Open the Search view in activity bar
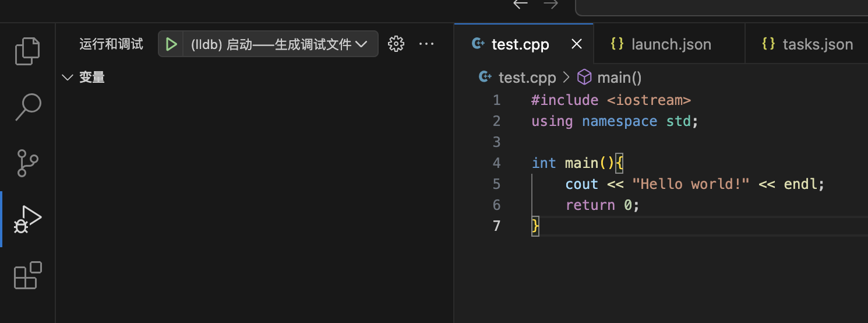 point(27,107)
